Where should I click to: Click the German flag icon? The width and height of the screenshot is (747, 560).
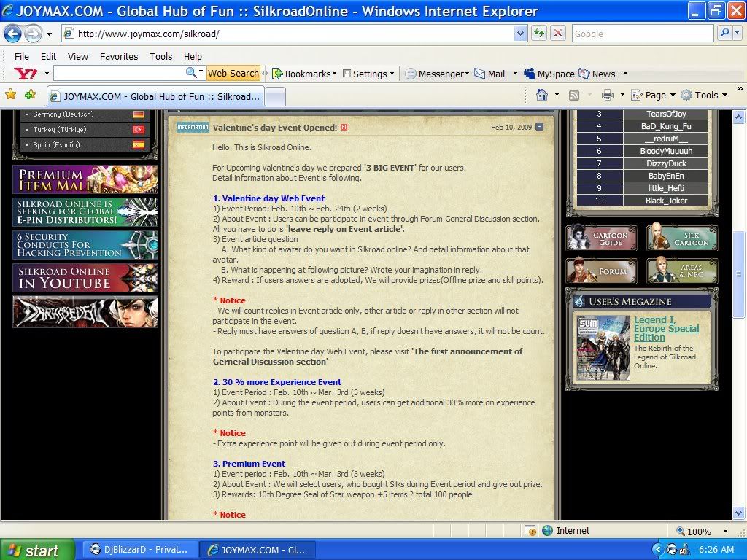[139, 114]
